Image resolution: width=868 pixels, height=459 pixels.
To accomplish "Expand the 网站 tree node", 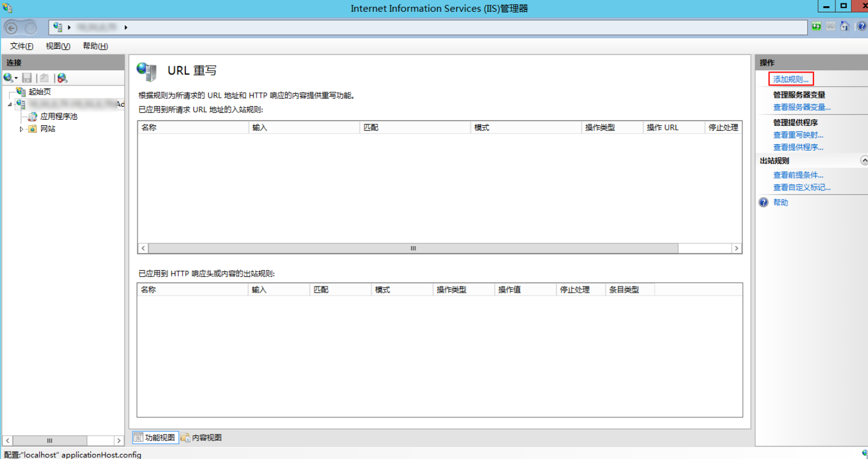I will click(21, 129).
